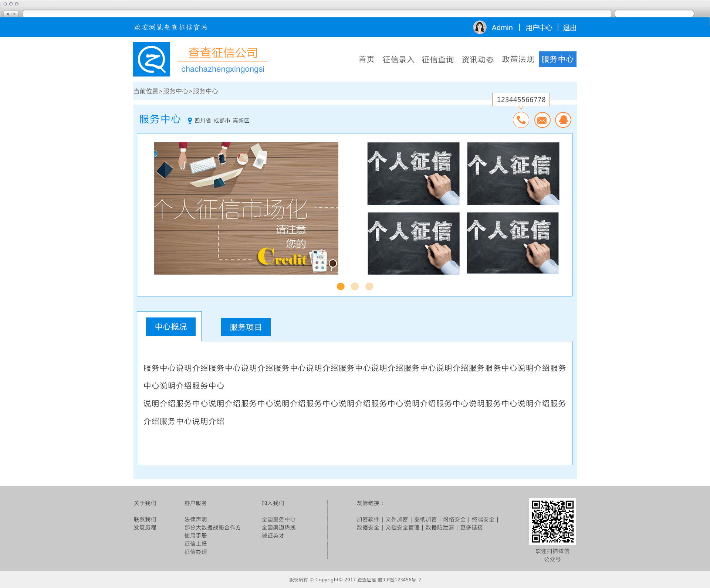Click 部分大数据战略合作方 link

(x=213, y=527)
